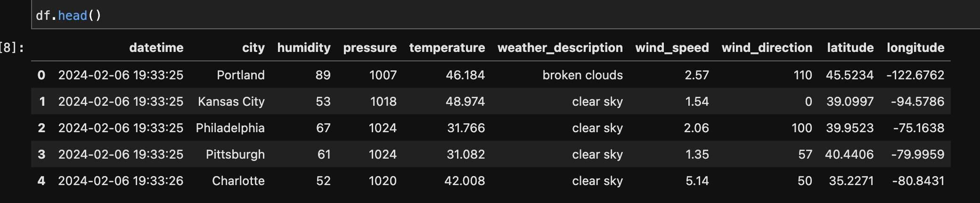Click the humidity column header
980x203 pixels.
click(x=304, y=48)
